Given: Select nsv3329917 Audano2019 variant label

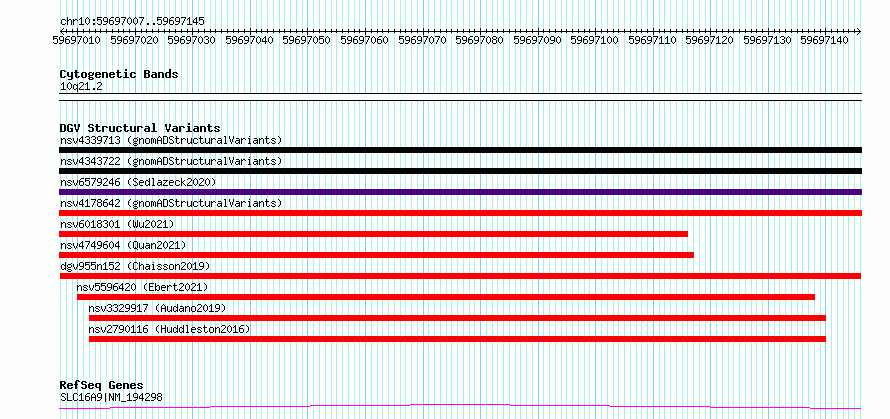Looking at the screenshot, I should [157, 308].
